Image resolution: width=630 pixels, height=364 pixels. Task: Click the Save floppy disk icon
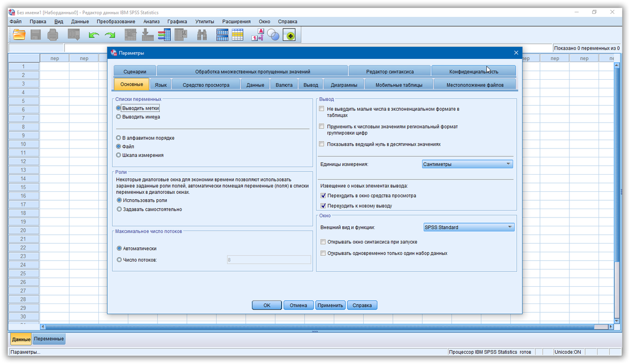pyautogui.click(x=35, y=34)
